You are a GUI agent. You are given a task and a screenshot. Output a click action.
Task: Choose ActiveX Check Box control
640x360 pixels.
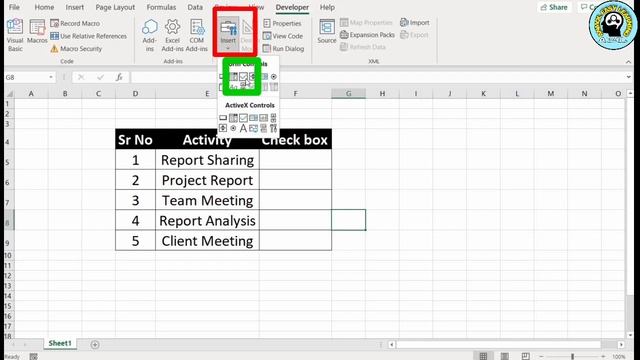243,118
